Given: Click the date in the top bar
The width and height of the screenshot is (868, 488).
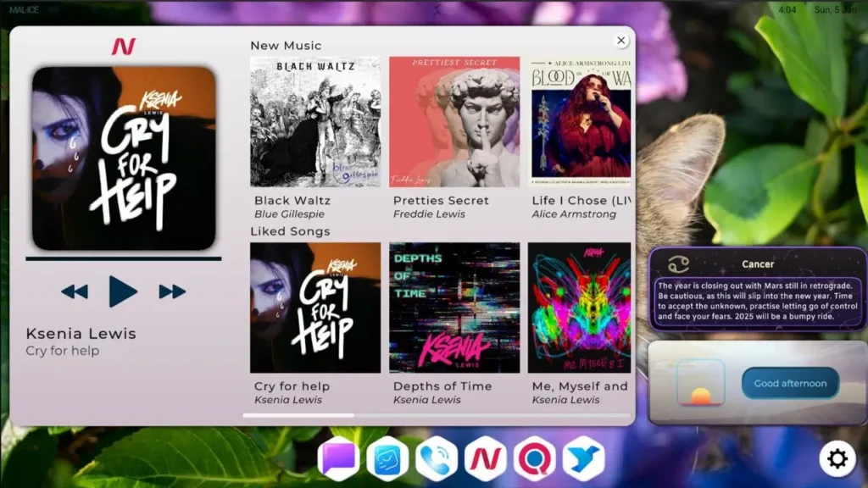Looking at the screenshot, I should [835, 10].
